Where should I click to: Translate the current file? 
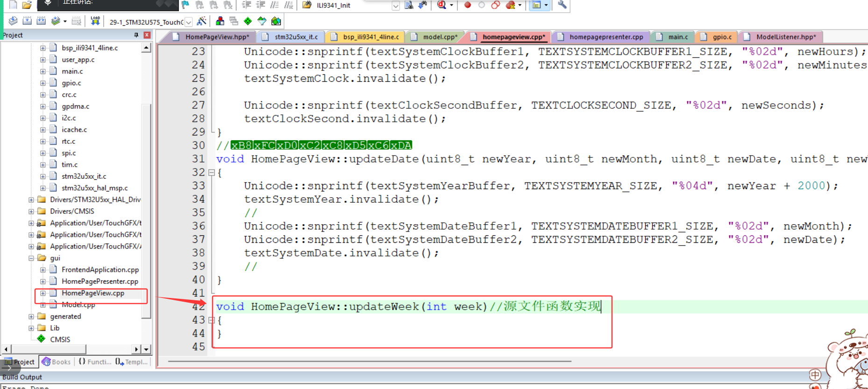coord(13,21)
